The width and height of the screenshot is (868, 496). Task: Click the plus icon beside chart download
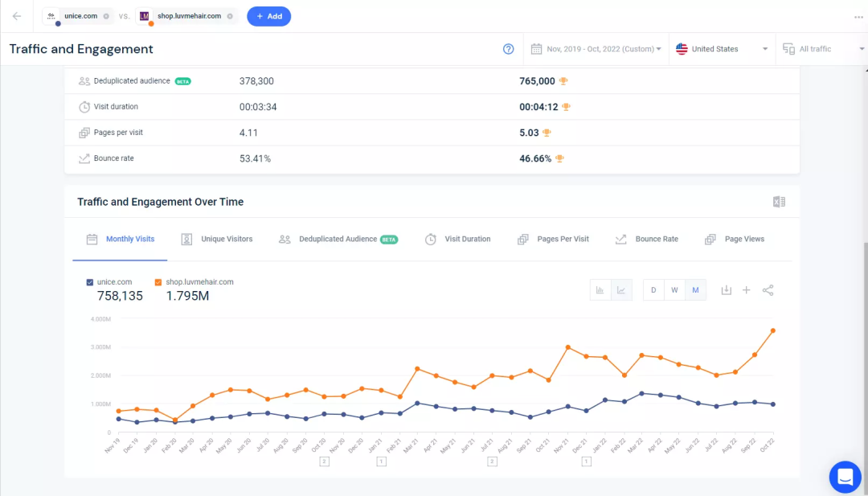746,290
